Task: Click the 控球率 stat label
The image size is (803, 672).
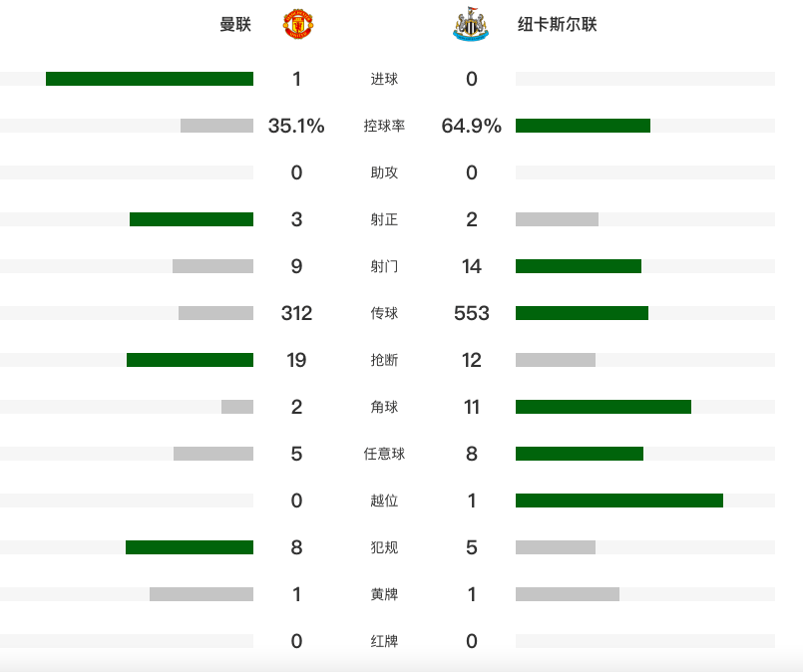Action: coord(384,127)
